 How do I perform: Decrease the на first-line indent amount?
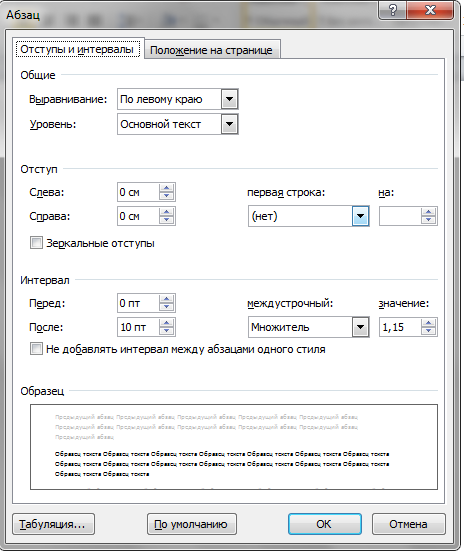click(428, 220)
